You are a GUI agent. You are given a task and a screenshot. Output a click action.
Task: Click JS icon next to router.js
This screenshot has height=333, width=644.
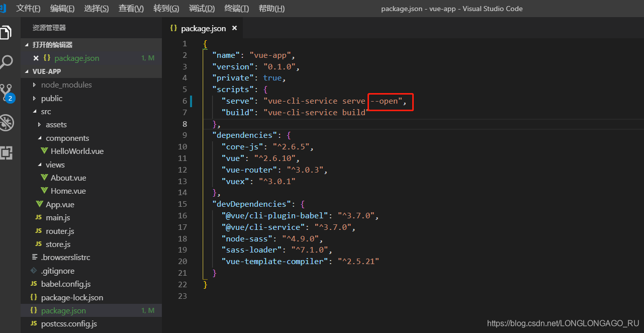point(39,231)
